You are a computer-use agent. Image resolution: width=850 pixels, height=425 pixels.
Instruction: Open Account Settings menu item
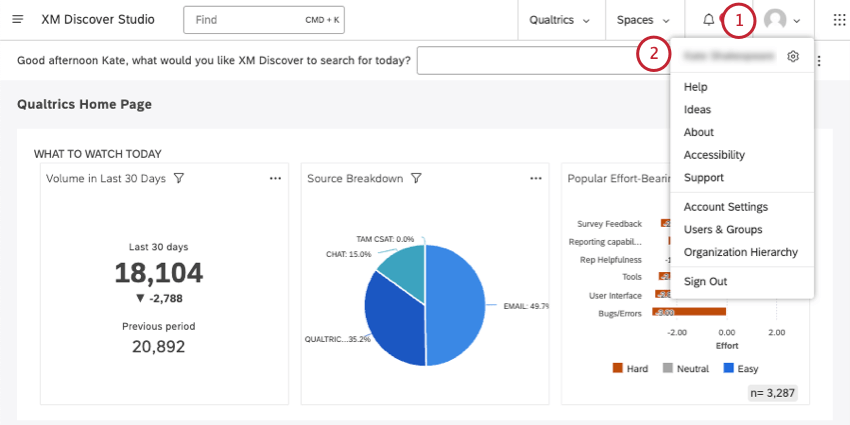click(x=726, y=207)
